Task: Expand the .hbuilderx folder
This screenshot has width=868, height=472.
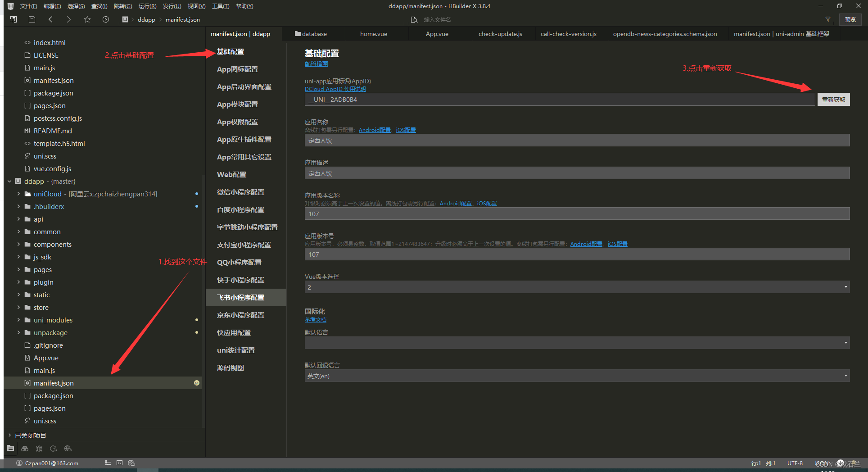Action: click(x=18, y=206)
